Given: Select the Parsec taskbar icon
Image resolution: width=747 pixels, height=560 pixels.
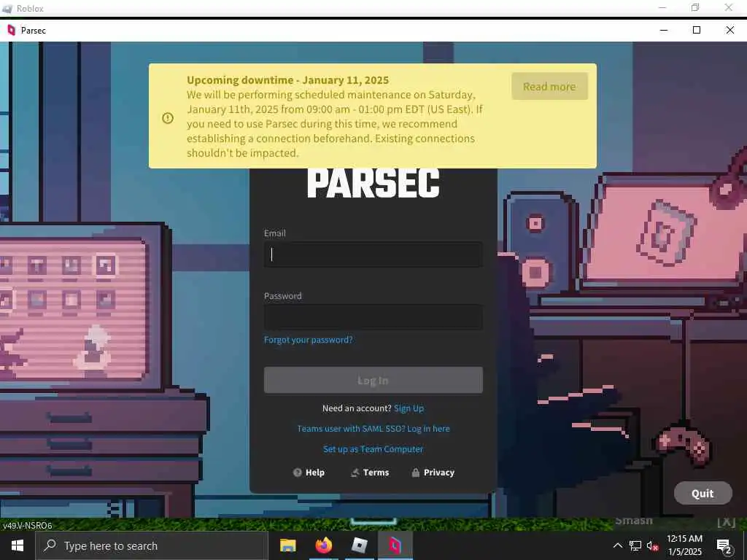Looking at the screenshot, I should pyautogui.click(x=395, y=545).
